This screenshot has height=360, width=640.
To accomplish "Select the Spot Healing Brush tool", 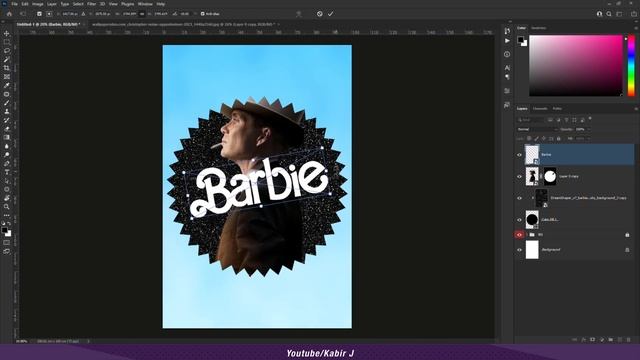I will 7,94.
